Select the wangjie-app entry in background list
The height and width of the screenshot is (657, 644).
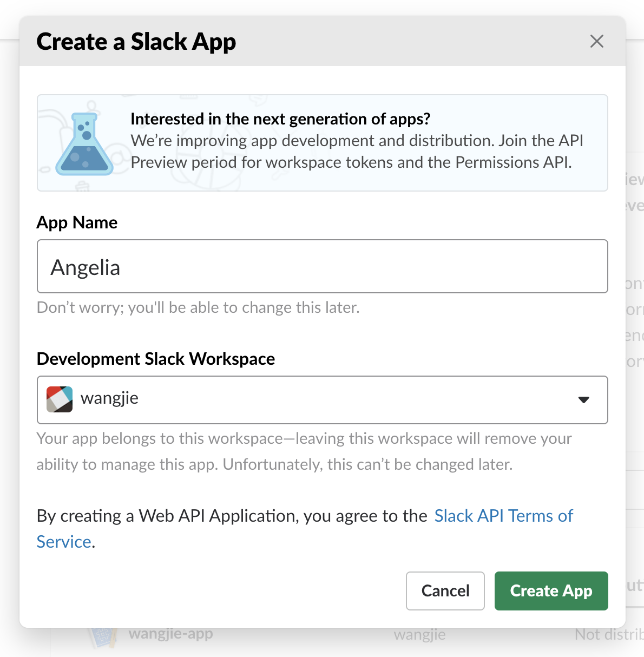pos(170,634)
